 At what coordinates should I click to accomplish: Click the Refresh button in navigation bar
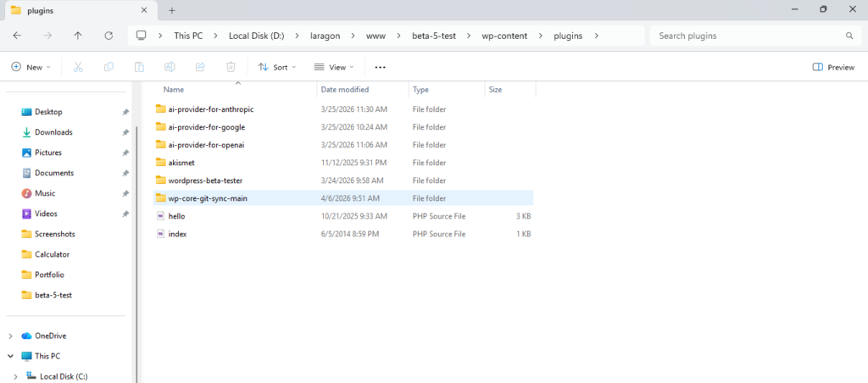108,36
